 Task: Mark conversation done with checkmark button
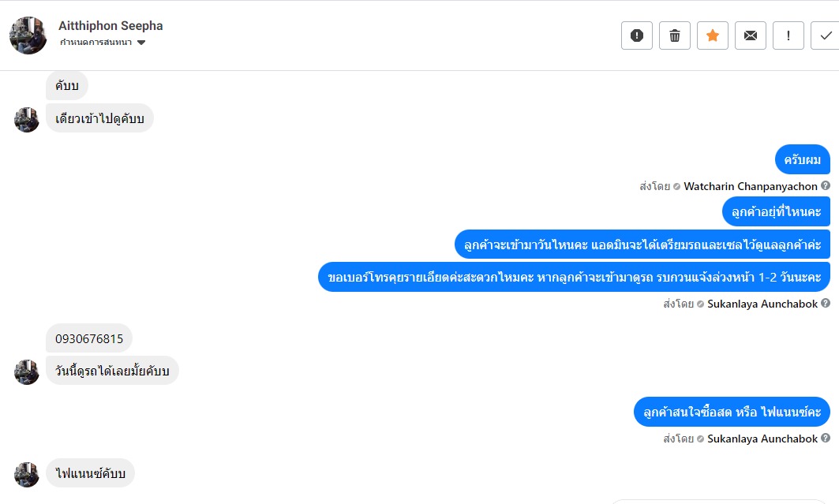click(x=826, y=35)
